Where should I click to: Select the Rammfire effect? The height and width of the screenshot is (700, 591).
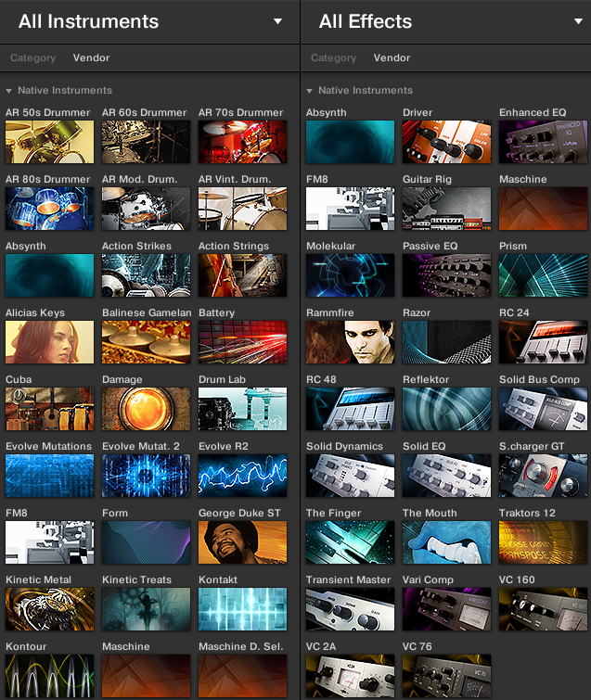coord(350,342)
